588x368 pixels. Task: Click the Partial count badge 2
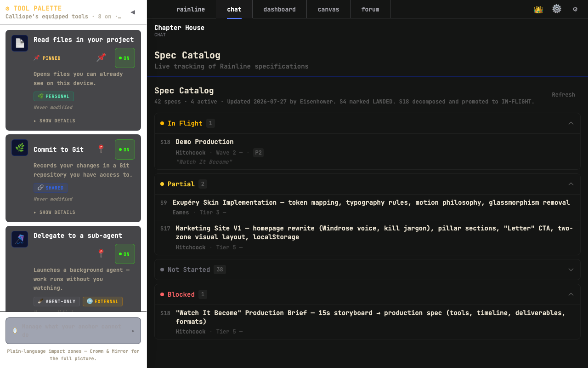(x=203, y=184)
